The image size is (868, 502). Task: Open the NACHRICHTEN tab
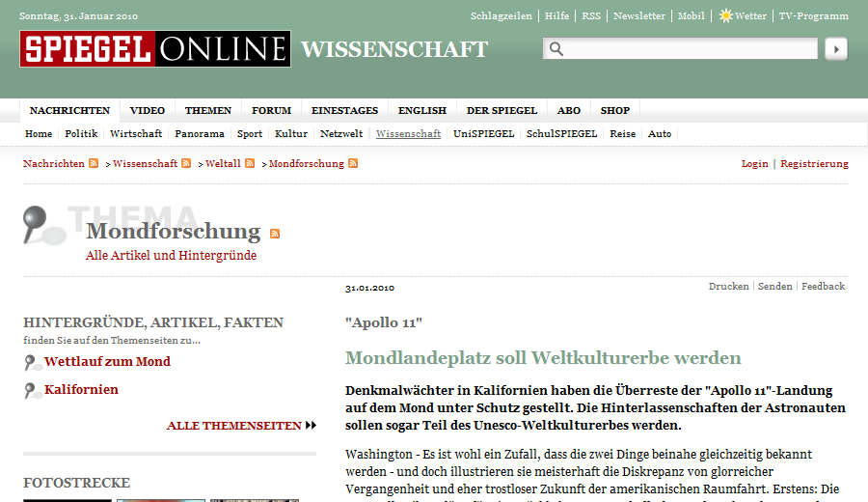coord(69,110)
